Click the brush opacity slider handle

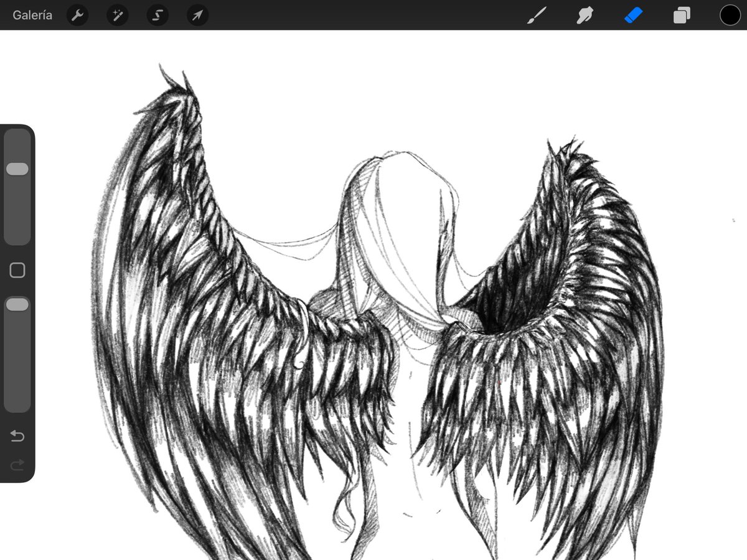pyautogui.click(x=17, y=304)
